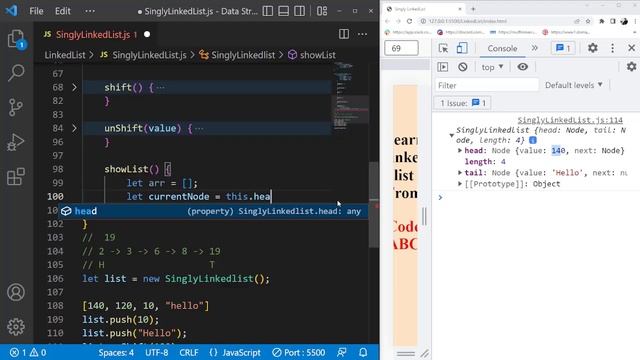Viewport: 640px width, 360px height.
Task: Reload the browser page
Action: (409, 21)
